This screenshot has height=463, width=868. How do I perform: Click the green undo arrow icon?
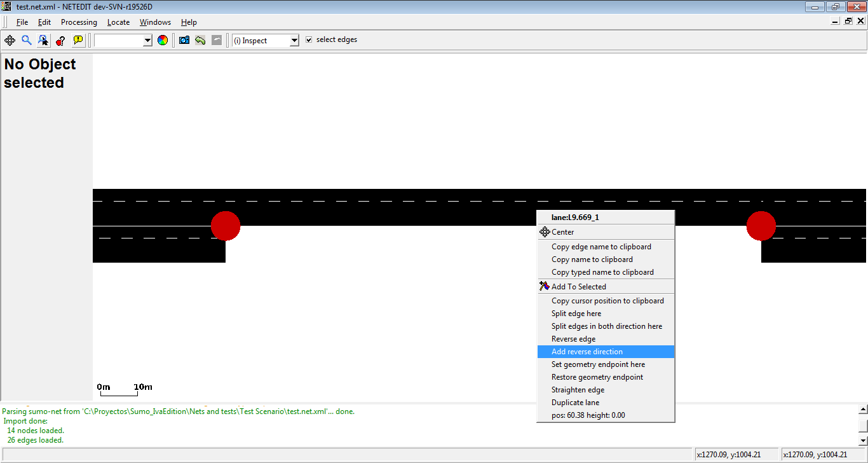200,40
